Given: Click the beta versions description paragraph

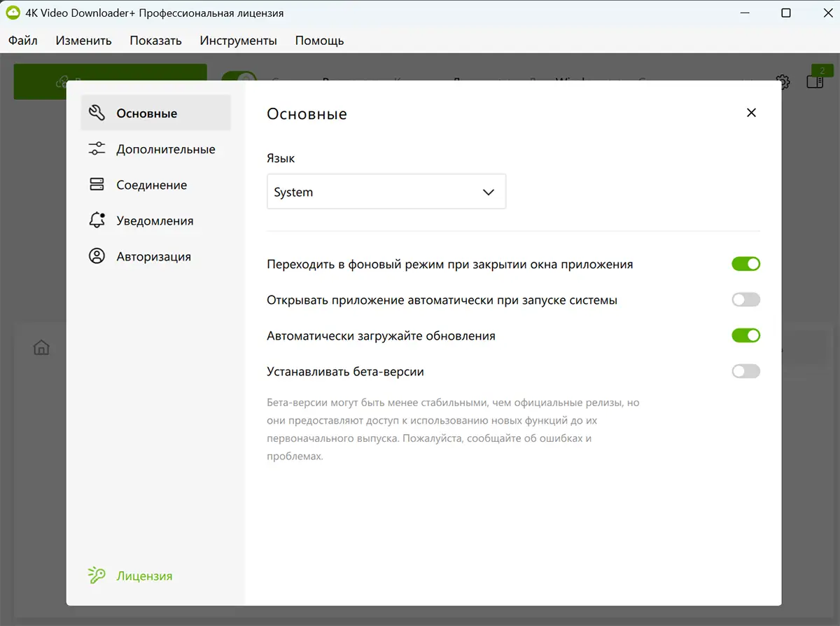Looking at the screenshot, I should (453, 429).
